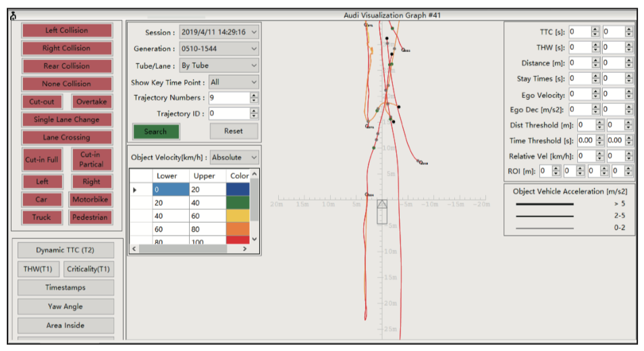Click the second Relative Vel [km/h] spinner
Image resolution: width=644 pixels, height=351 pixels.
tap(628, 156)
